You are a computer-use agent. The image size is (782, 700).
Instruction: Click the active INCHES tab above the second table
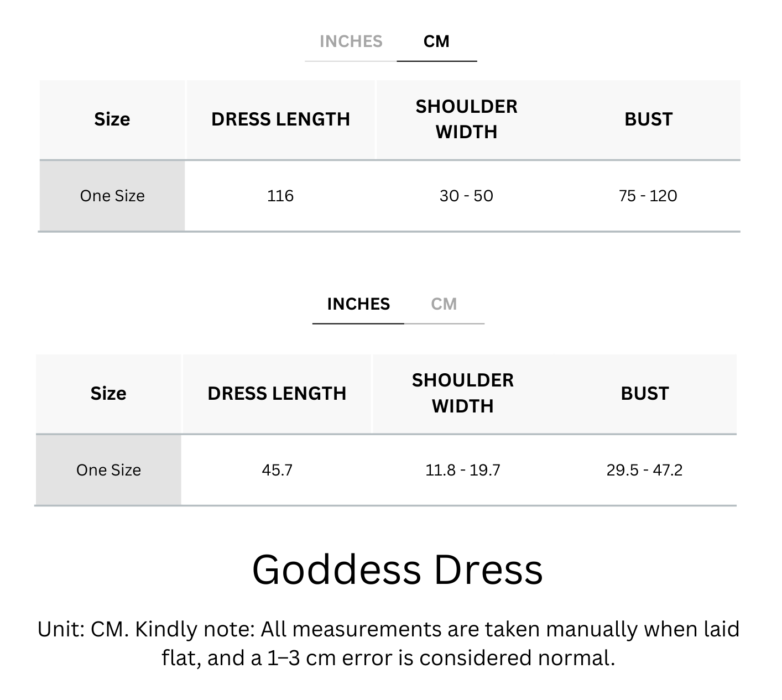358,304
